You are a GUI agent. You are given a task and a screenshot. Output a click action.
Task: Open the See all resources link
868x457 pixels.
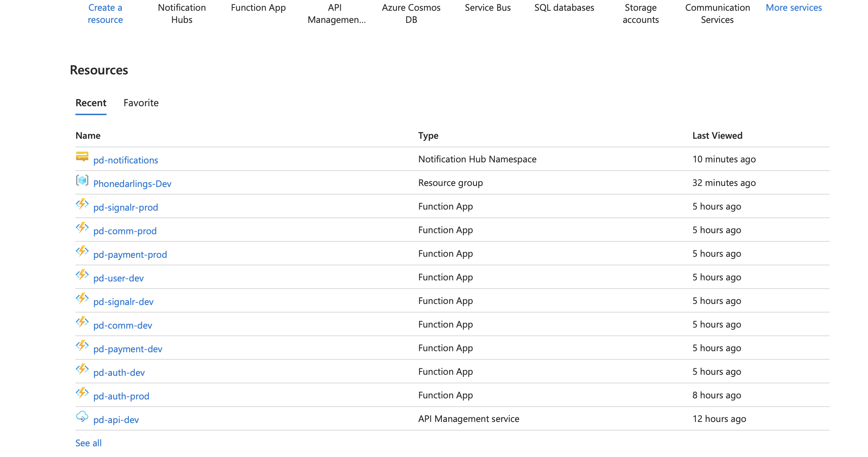tap(88, 443)
